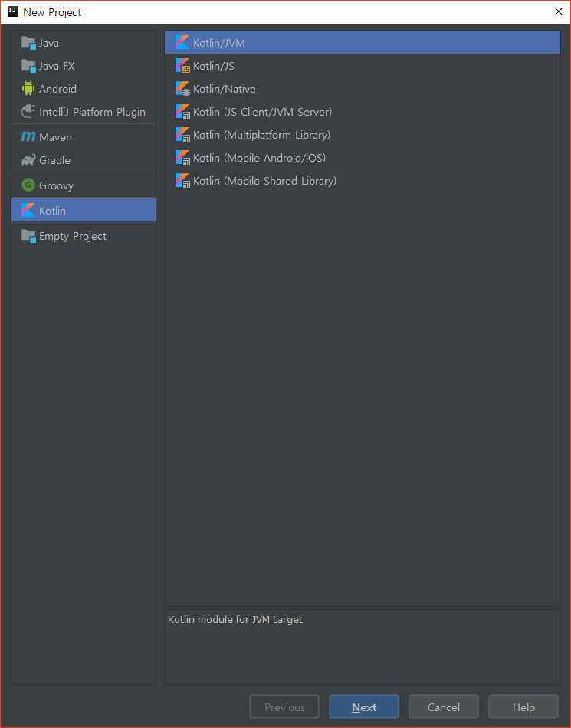Select Kotlin (Mobile Android/iOS) template

point(363,157)
